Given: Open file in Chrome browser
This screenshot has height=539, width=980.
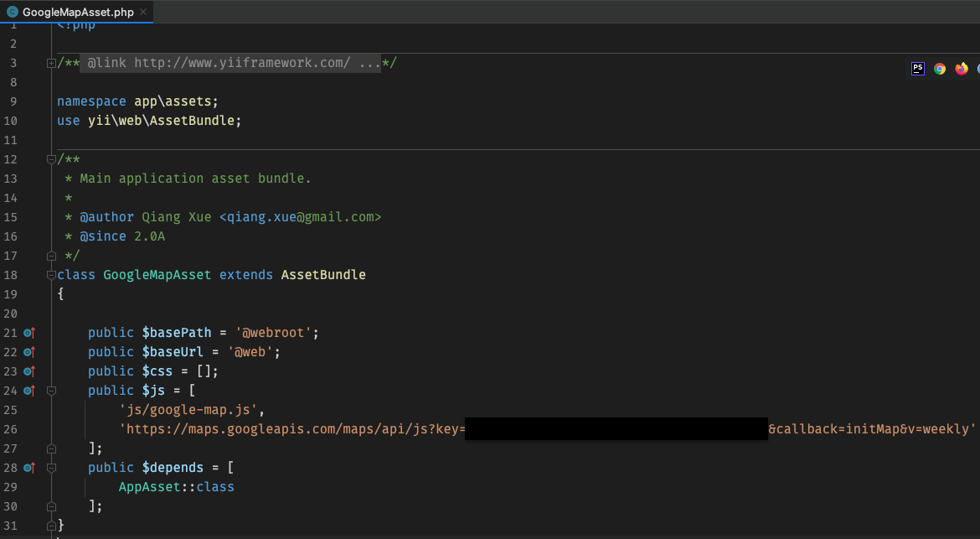Looking at the screenshot, I should (x=940, y=69).
